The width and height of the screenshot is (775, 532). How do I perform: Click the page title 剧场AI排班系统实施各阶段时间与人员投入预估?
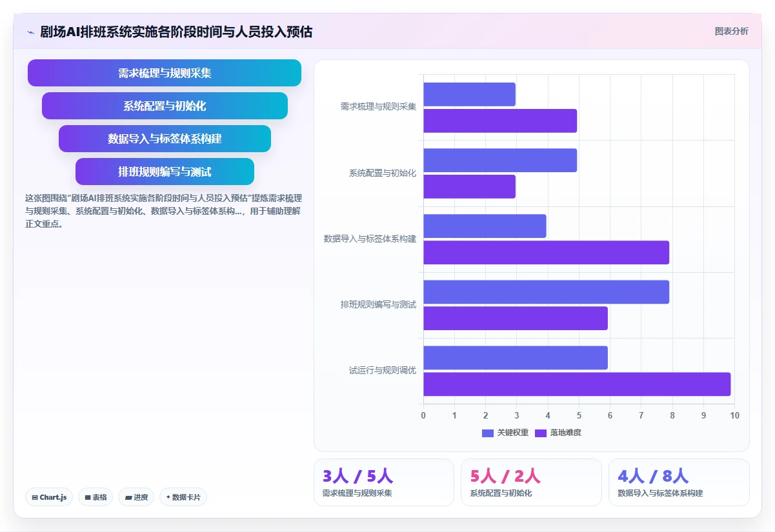[176, 32]
